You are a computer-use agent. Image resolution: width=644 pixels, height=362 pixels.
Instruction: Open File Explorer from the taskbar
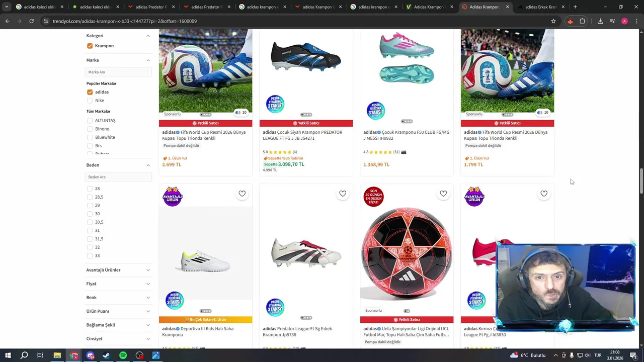[57, 355]
